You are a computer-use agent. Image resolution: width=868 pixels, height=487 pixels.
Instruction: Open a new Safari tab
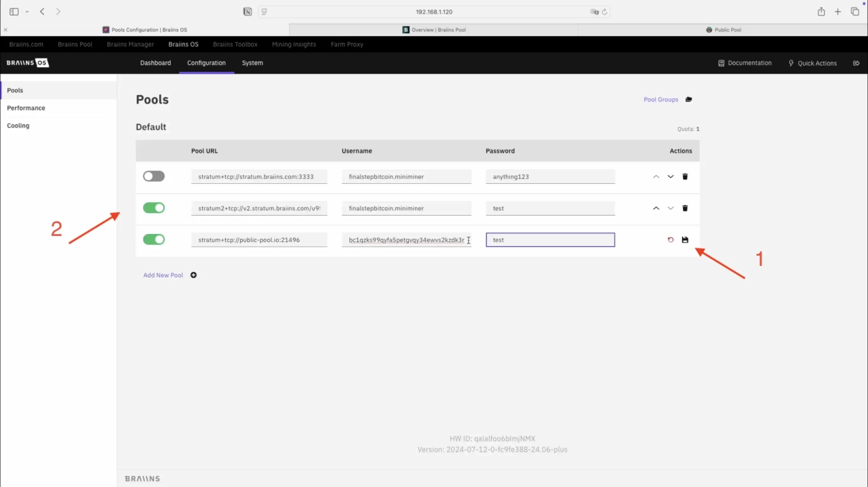[838, 12]
